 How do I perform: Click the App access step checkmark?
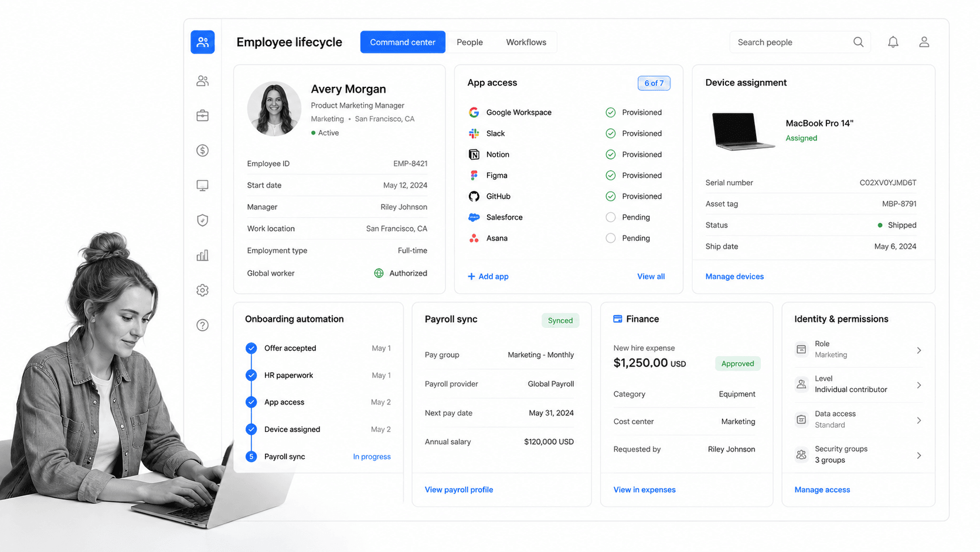pos(251,402)
